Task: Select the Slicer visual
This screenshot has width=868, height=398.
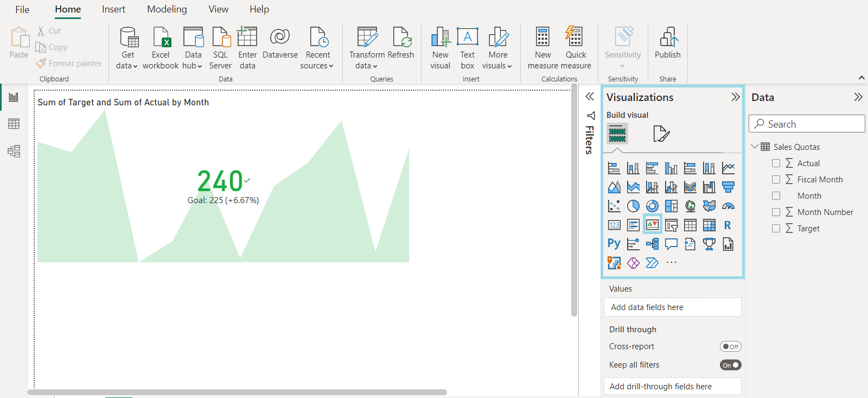Action: [671, 225]
